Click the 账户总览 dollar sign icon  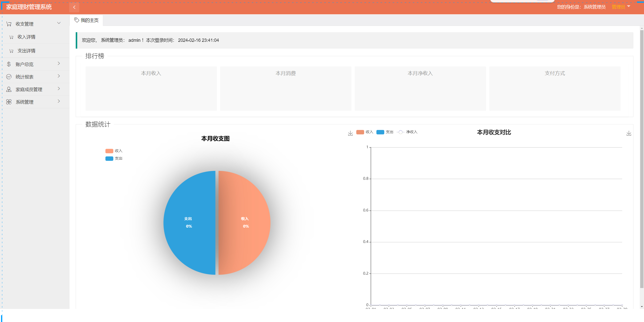pos(9,64)
